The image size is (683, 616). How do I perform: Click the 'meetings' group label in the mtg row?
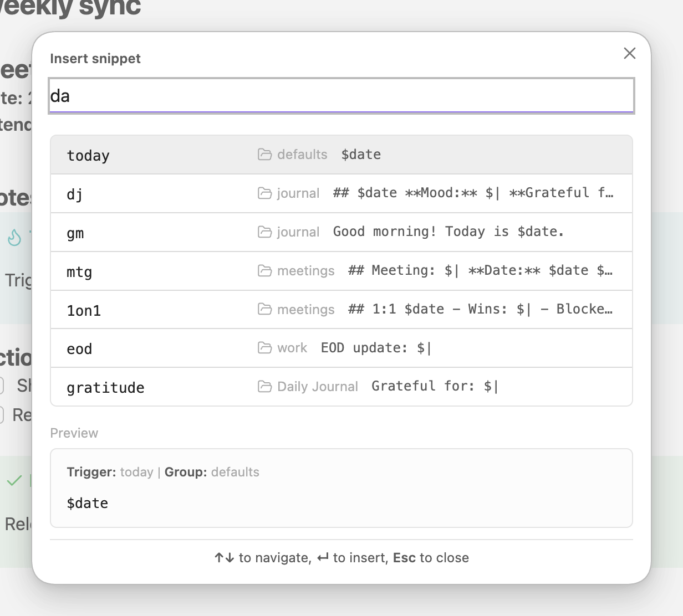click(306, 271)
